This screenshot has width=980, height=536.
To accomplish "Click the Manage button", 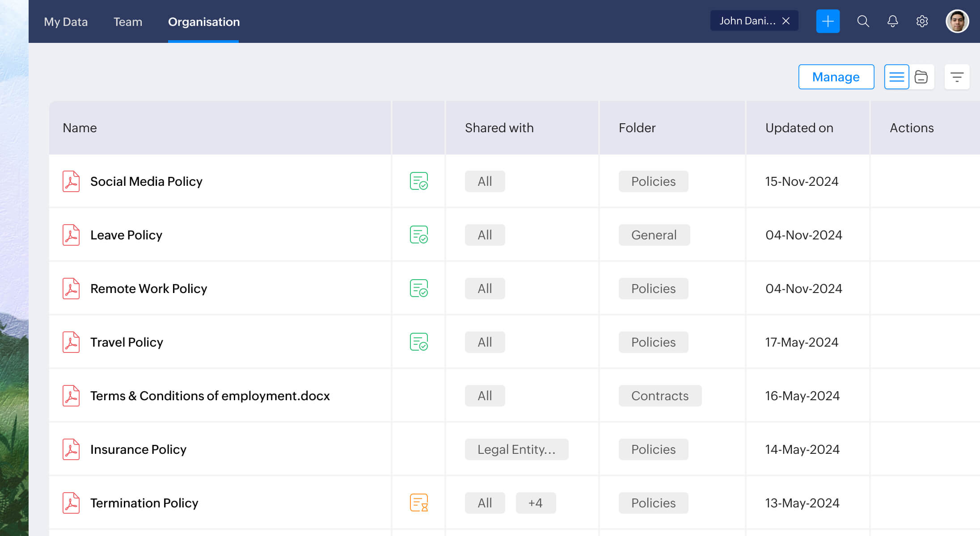I will pos(836,77).
